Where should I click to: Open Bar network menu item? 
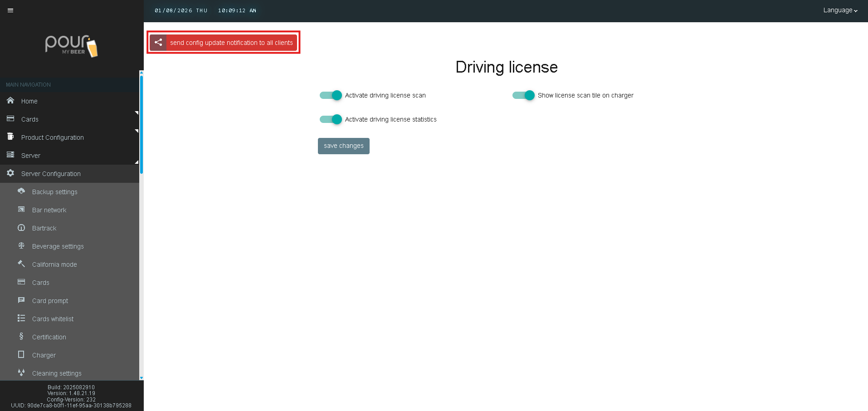[x=49, y=210]
